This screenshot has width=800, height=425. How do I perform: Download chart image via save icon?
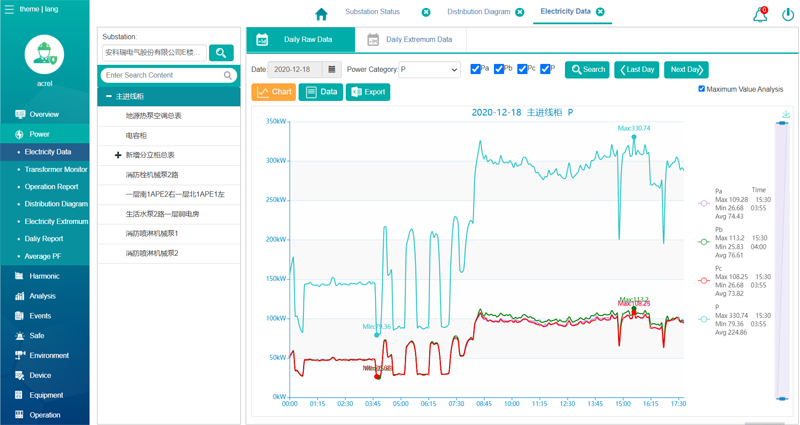tap(786, 114)
